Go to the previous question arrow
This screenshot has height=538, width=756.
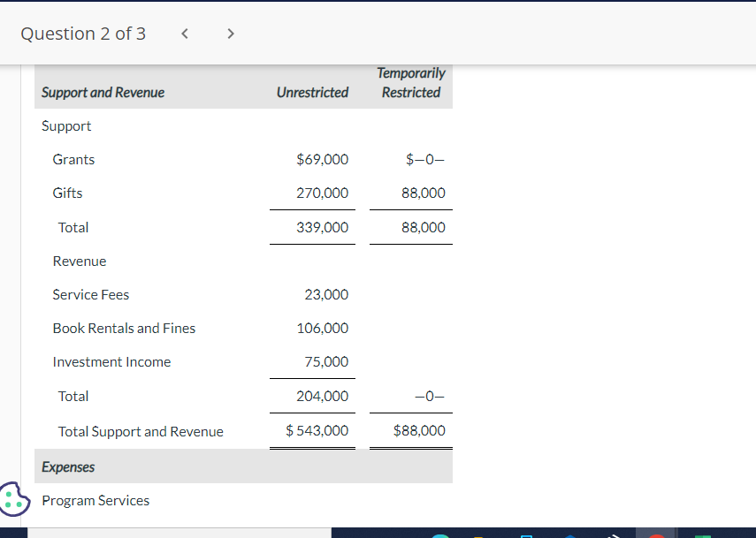pyautogui.click(x=185, y=34)
